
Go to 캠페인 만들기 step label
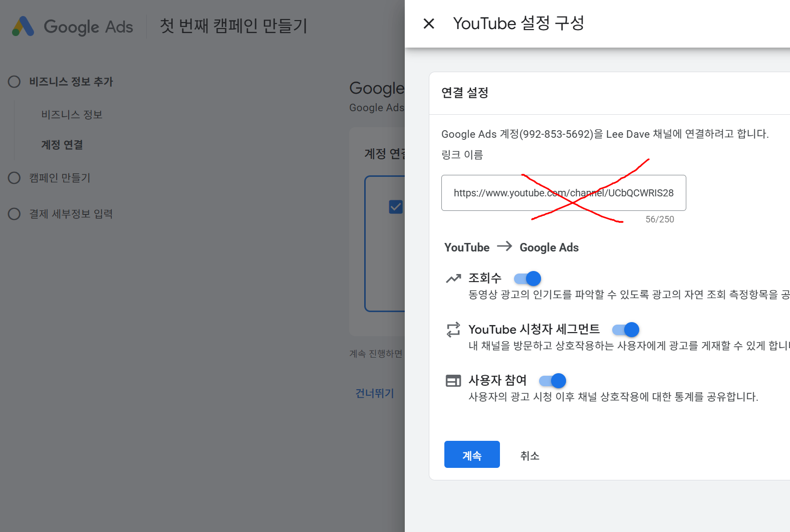click(x=60, y=178)
